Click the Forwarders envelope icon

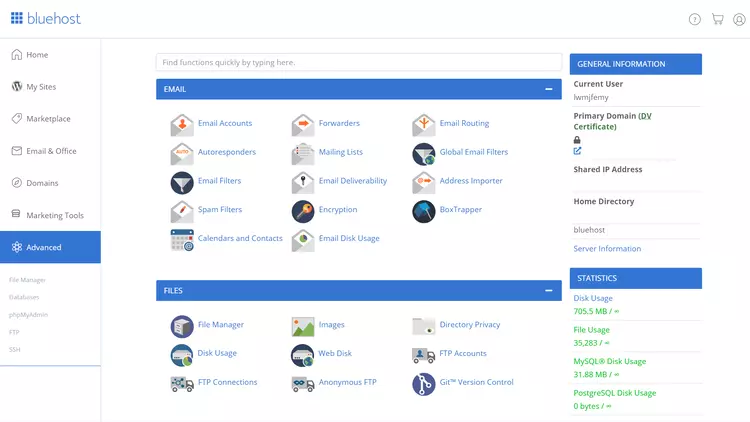pyautogui.click(x=303, y=125)
